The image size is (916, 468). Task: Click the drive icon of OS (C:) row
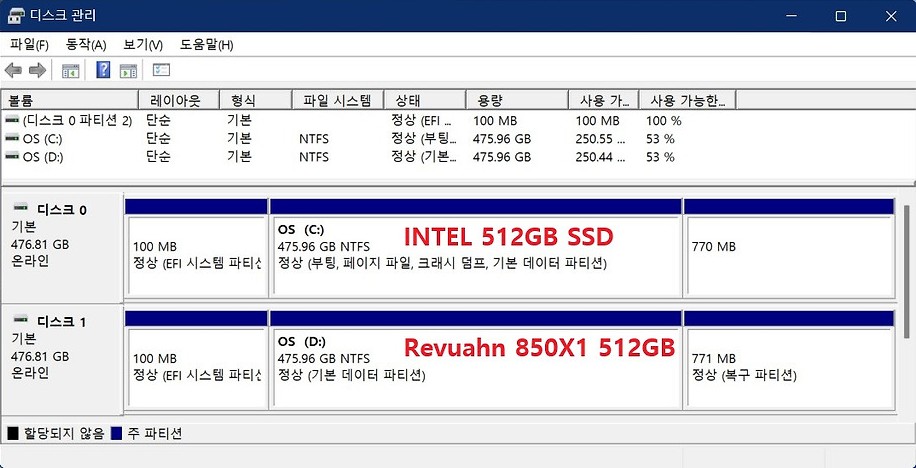click(x=12, y=138)
